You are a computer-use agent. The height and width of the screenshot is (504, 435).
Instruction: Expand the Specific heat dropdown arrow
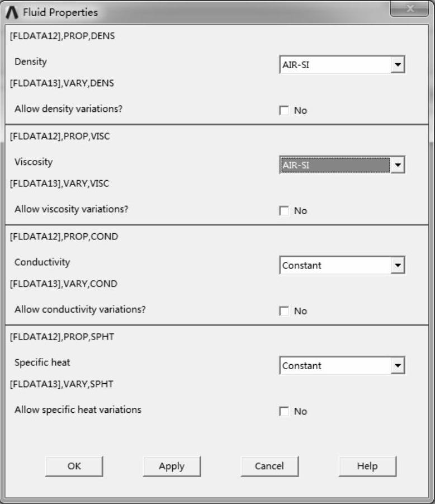tap(398, 366)
